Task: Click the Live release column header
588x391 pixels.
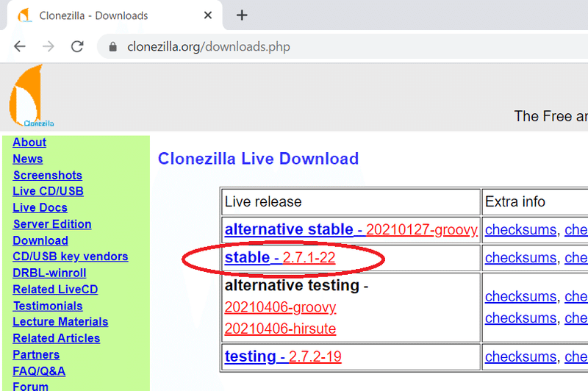Action: (x=263, y=201)
